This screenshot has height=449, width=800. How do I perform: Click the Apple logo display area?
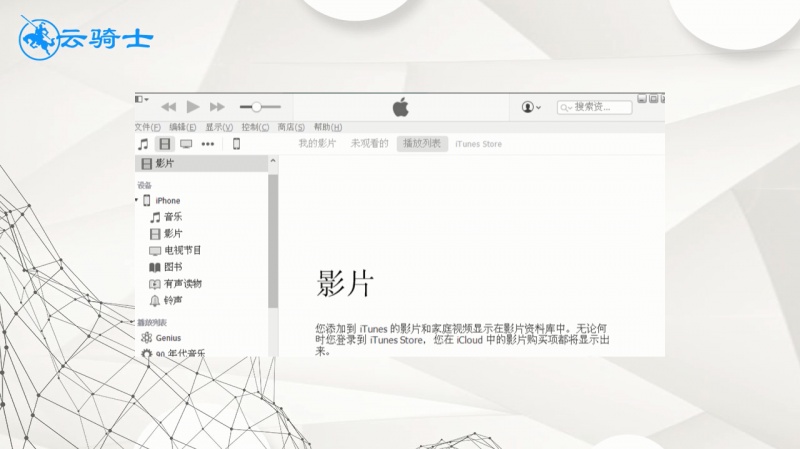pyautogui.click(x=401, y=107)
